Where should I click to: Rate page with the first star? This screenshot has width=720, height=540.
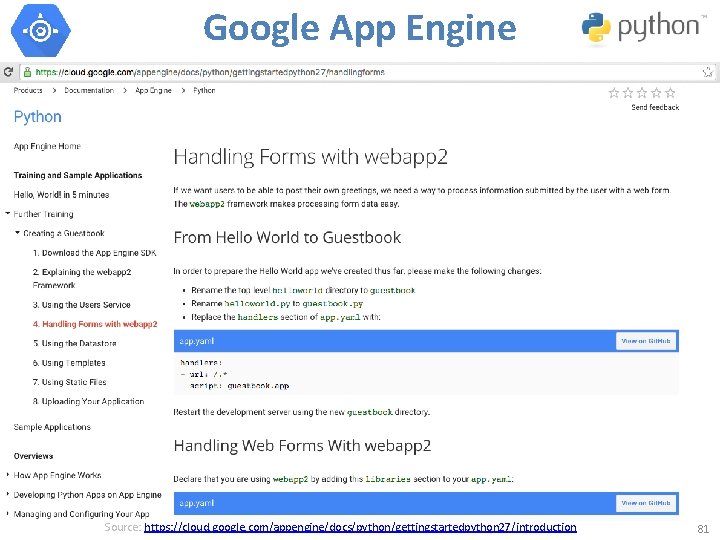[x=614, y=92]
